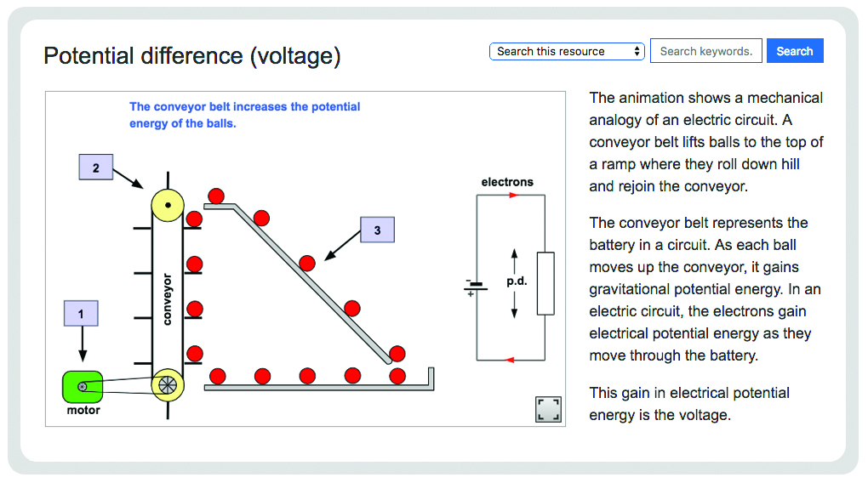
Task: Click the bottom yellow conveyor wheel
Action: [x=168, y=385]
